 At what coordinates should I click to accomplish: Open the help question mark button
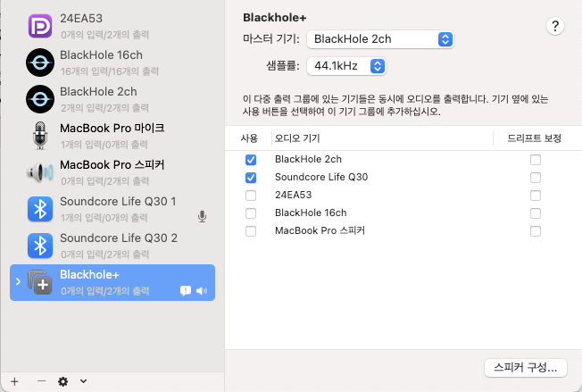555,26
